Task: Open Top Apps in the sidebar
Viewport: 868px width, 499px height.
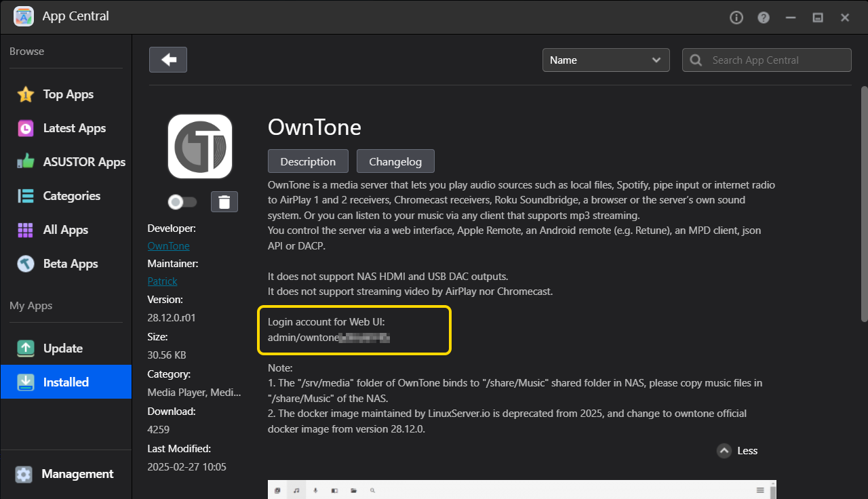Action: (66, 94)
